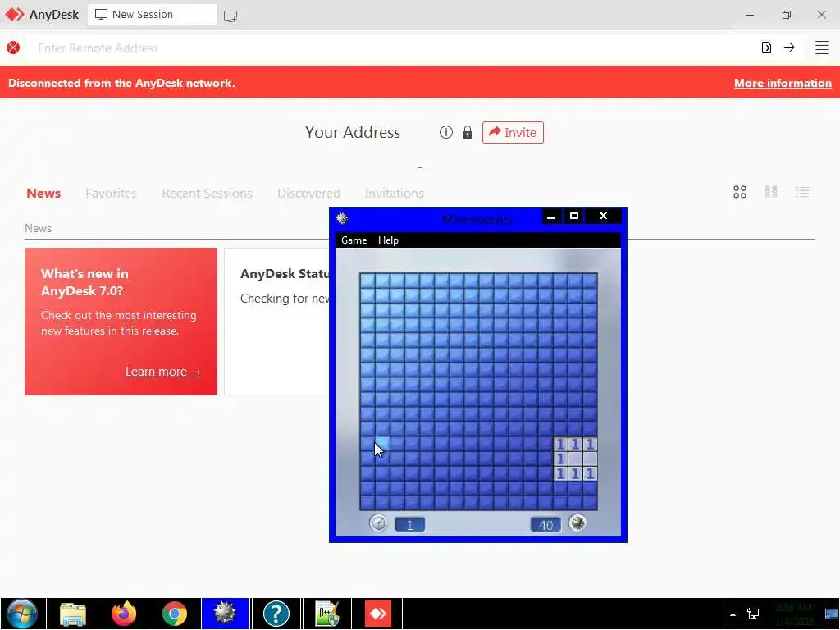Open the Help menu in Minesweeper
Viewport: 840px width, 630px height.
(388, 240)
